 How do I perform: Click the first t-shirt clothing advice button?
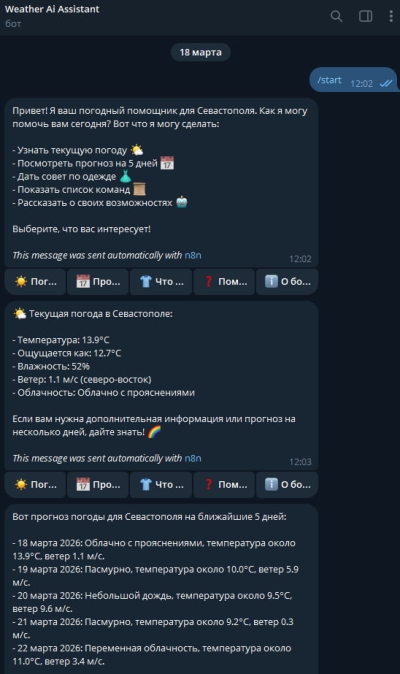point(161,282)
